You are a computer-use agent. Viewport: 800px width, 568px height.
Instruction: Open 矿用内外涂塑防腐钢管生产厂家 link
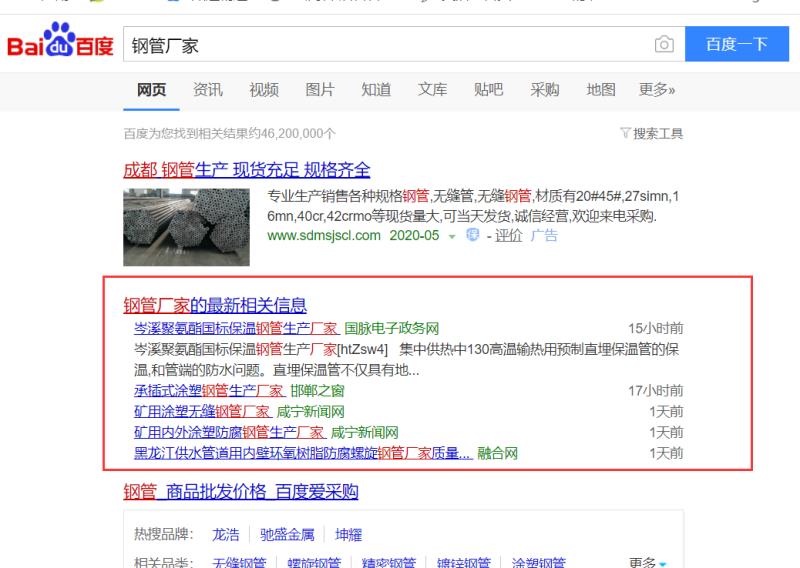pyautogui.click(x=229, y=432)
